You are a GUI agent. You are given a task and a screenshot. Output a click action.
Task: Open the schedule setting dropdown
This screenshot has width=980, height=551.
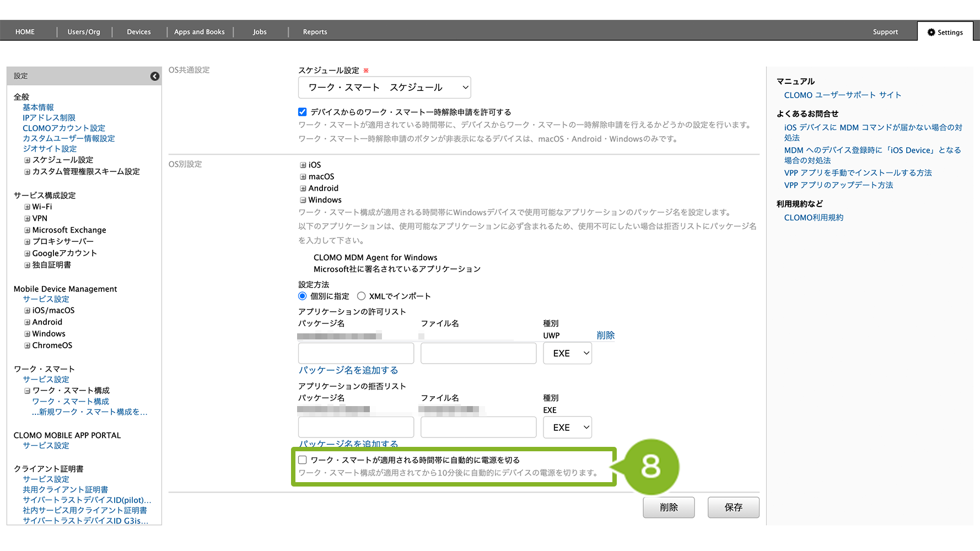[x=384, y=88]
